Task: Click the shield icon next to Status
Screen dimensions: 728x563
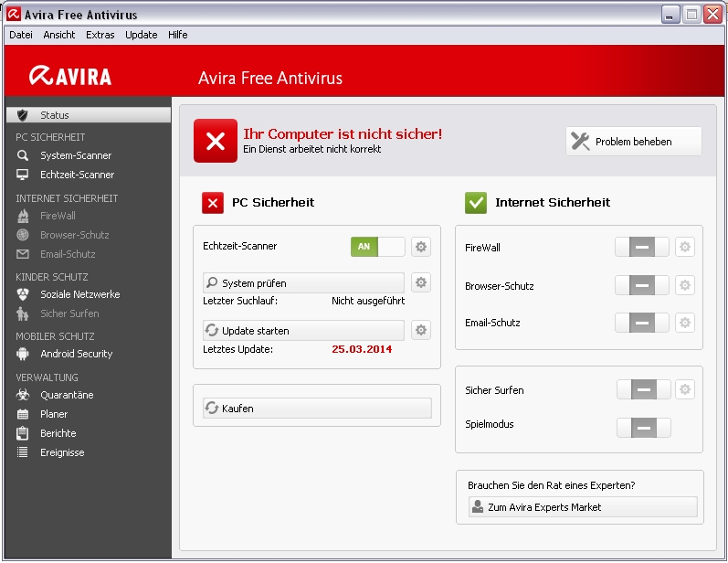Action: [x=22, y=115]
